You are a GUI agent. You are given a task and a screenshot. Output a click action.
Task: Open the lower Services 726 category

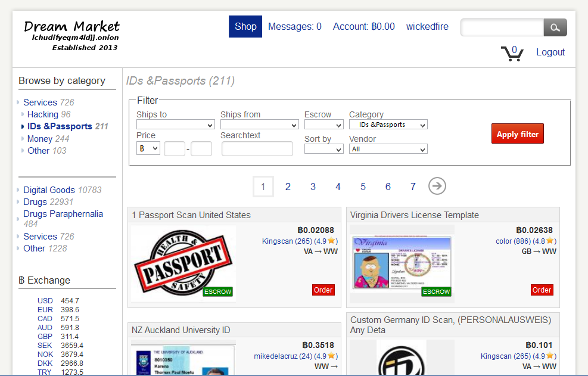tap(48, 237)
